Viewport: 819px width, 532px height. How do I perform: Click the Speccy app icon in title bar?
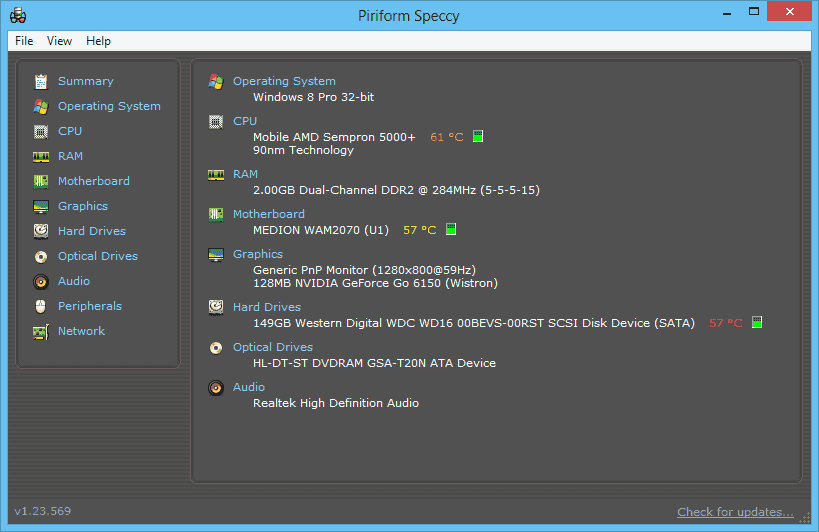click(18, 16)
